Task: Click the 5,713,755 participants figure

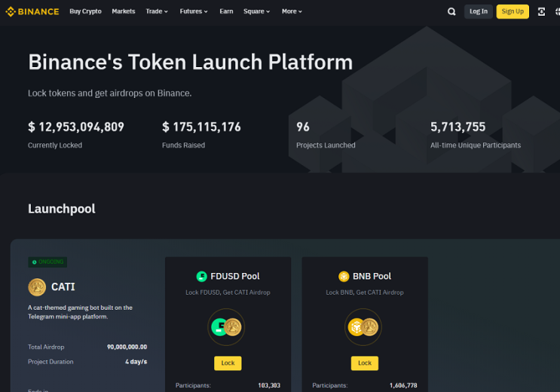Action: [x=457, y=127]
